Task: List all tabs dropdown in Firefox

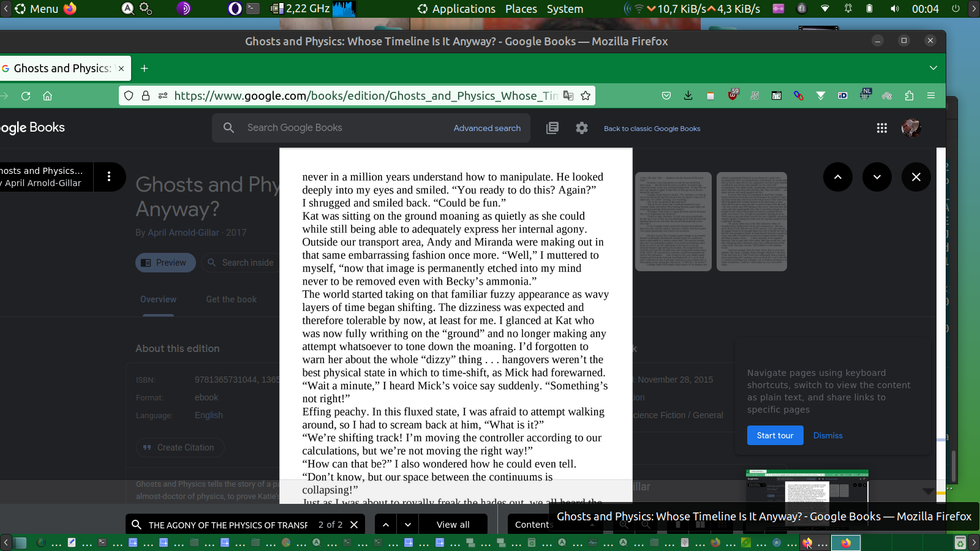Action: 933,68
